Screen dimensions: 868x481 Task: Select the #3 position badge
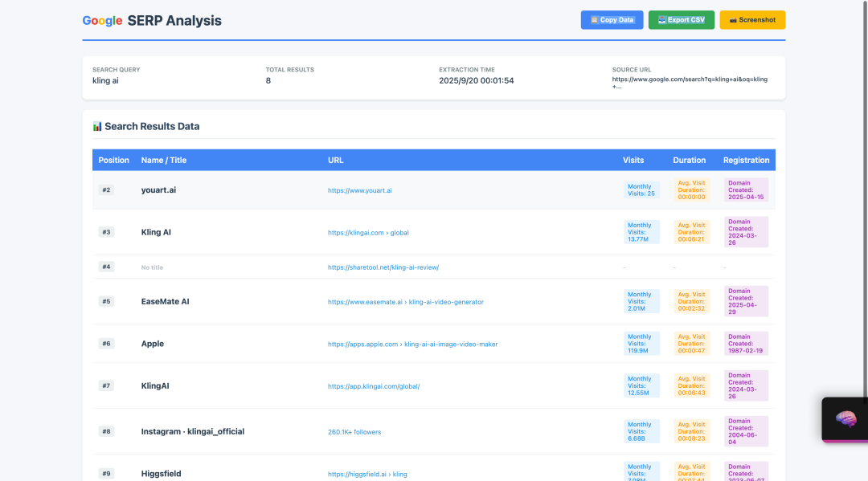(x=106, y=232)
